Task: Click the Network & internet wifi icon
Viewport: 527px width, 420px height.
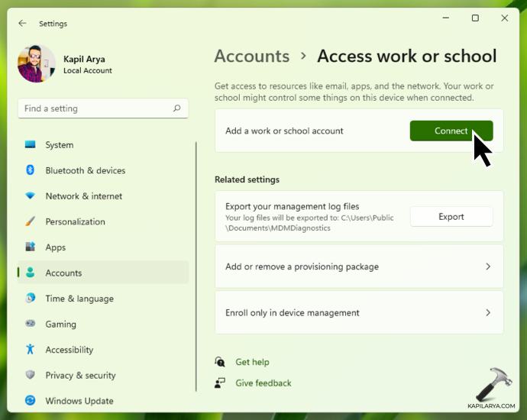Action: coord(31,195)
